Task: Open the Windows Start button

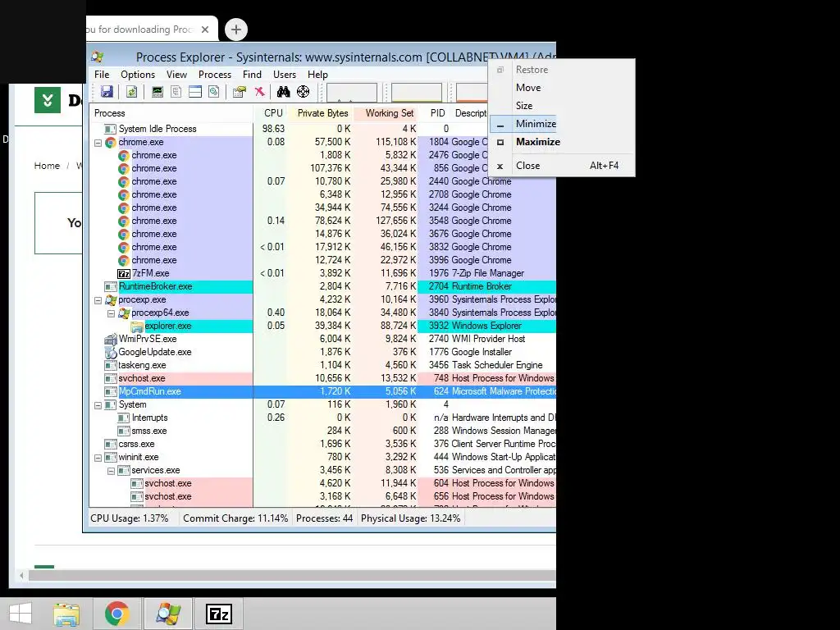Action: pyautogui.click(x=21, y=614)
